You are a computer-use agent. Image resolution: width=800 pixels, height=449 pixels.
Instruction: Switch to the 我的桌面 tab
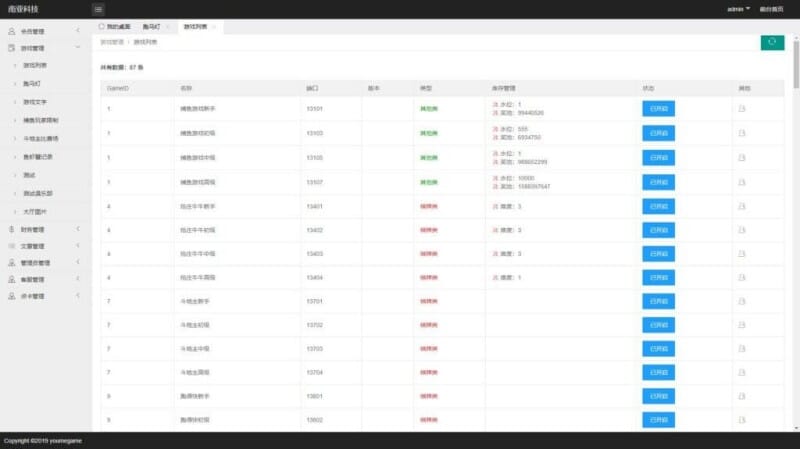(x=115, y=26)
